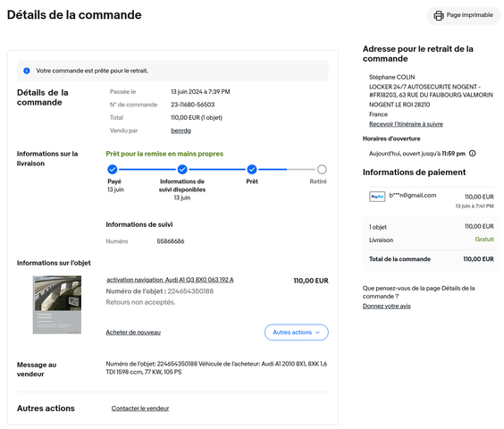Click the empty Retiré step circle

click(322, 169)
